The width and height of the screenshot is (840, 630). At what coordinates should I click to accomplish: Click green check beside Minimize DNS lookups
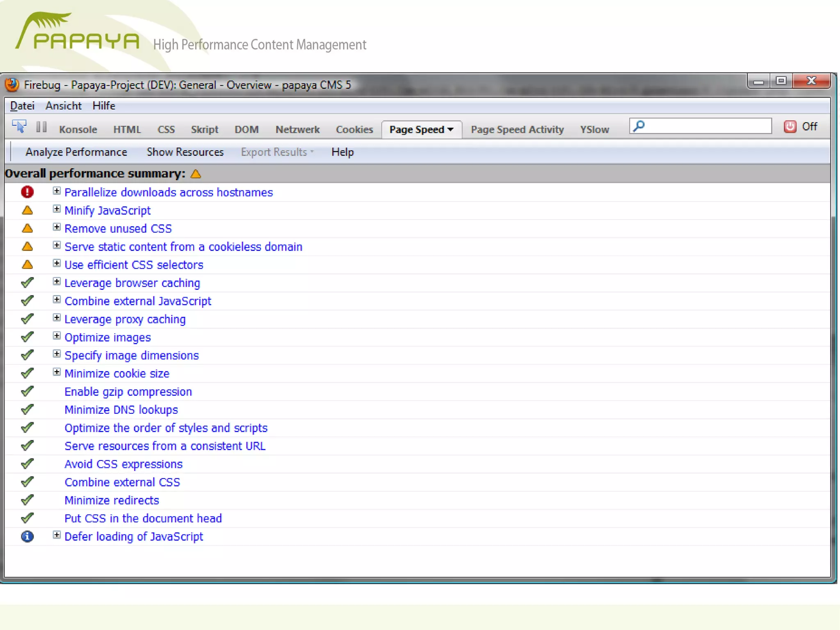pos(27,409)
